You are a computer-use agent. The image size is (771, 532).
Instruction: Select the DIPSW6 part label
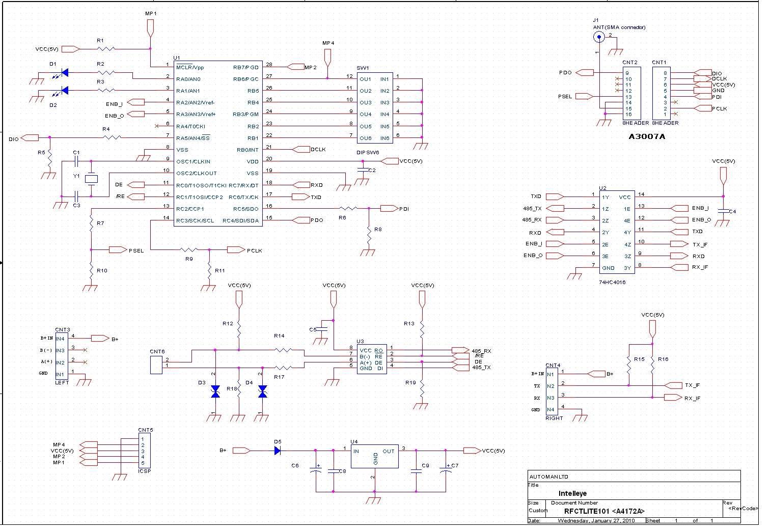tap(368, 153)
